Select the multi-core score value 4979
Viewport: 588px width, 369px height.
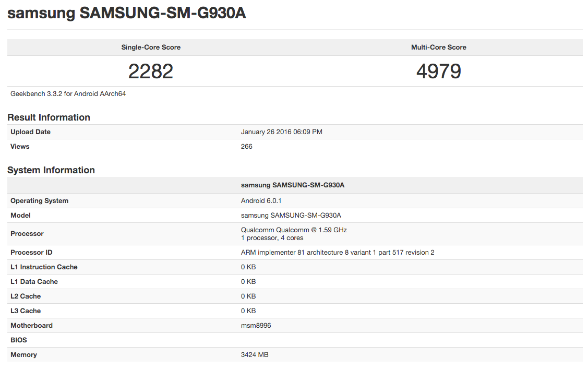coord(438,71)
